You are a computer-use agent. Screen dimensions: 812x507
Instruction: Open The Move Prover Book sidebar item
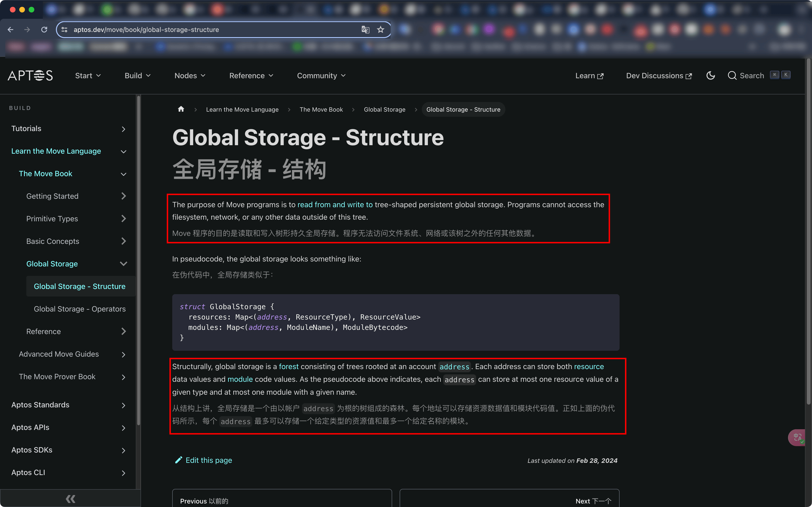coord(57,377)
